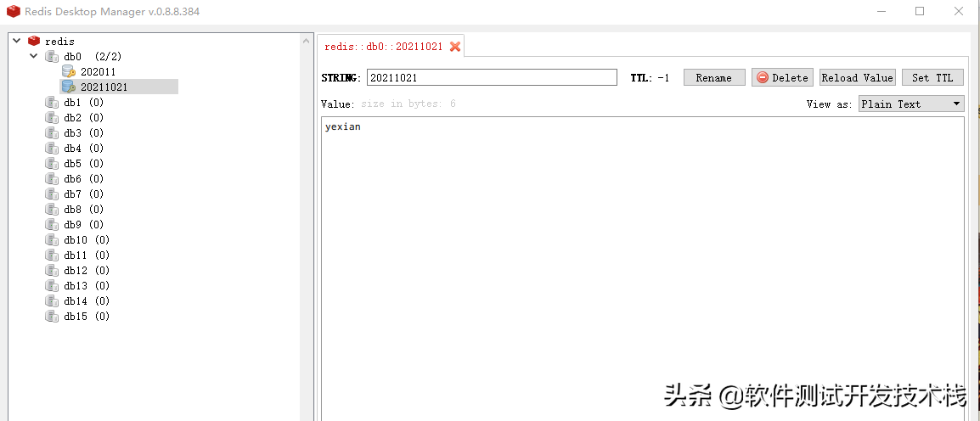Click the db8 database icon
The image size is (980, 421).
point(52,210)
